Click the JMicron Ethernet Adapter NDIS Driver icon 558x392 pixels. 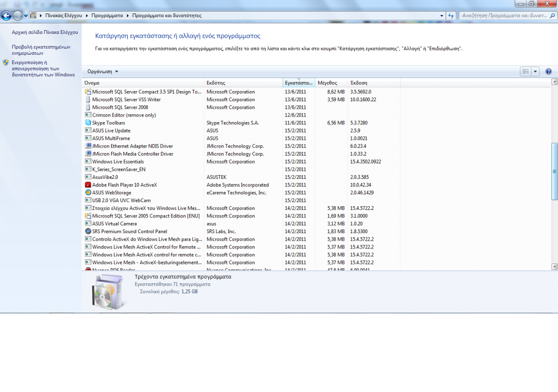click(88, 146)
